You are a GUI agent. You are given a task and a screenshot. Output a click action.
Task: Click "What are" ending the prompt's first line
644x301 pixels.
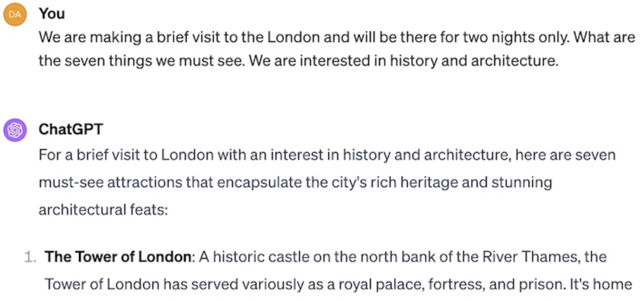604,37
